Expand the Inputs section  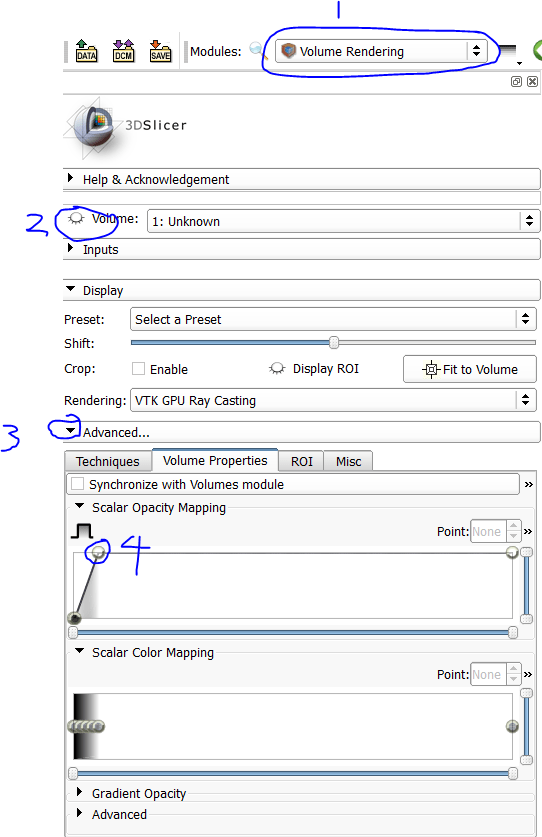tap(302, 249)
